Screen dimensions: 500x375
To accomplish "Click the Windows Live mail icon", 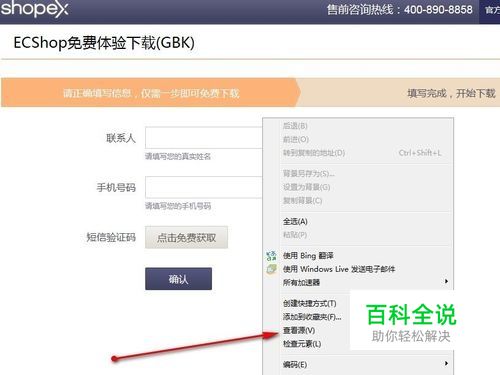I will (x=271, y=269).
